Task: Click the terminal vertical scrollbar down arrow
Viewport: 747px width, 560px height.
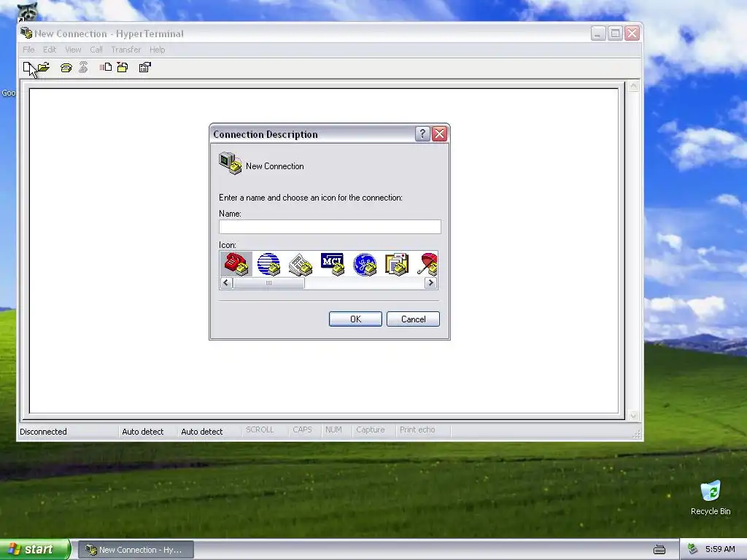Action: (x=633, y=416)
